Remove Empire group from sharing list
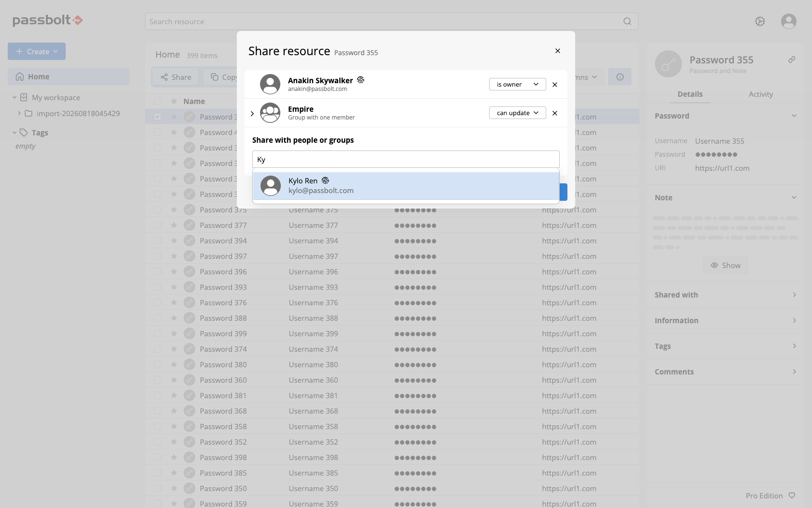The image size is (812, 508). pos(555,113)
